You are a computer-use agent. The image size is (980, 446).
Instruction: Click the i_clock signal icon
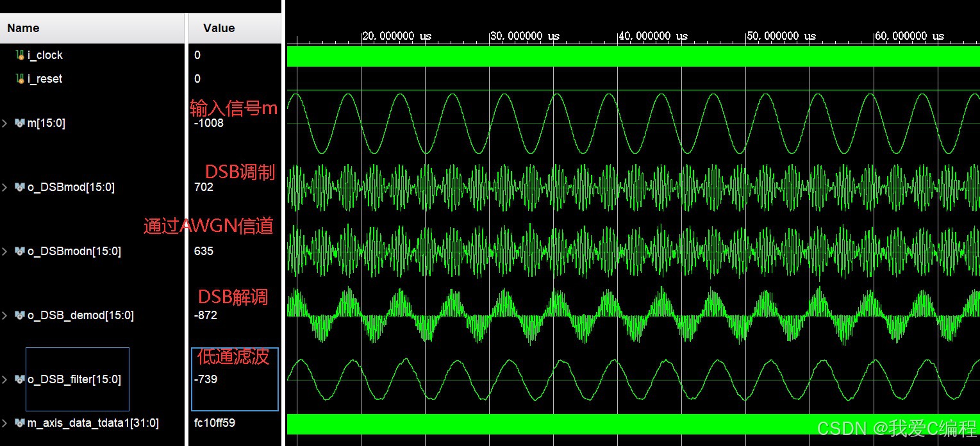click(20, 55)
